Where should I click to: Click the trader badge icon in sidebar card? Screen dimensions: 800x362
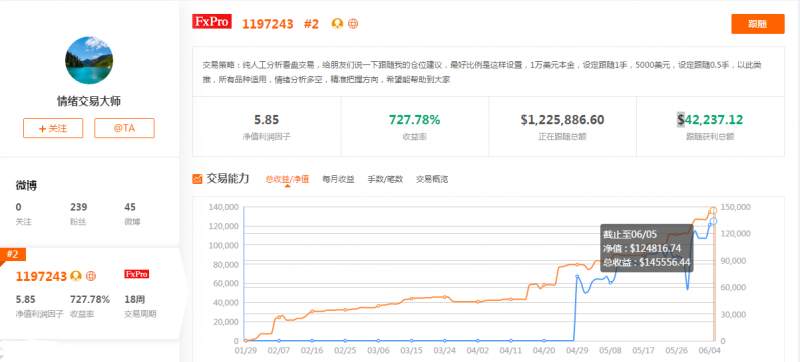[76, 276]
